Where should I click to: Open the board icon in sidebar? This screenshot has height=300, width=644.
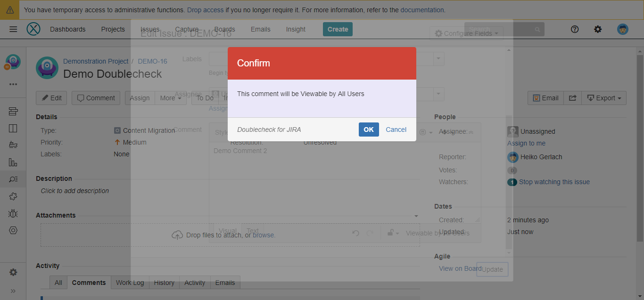pos(13,129)
